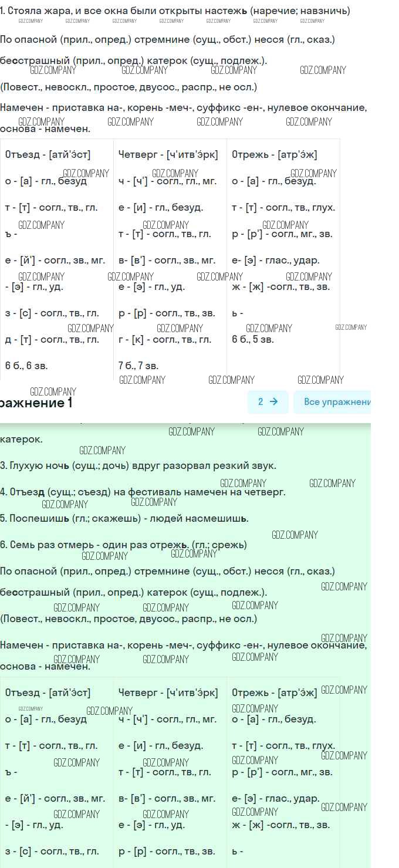Select the "д - [т]" phonetic row

click(52, 339)
